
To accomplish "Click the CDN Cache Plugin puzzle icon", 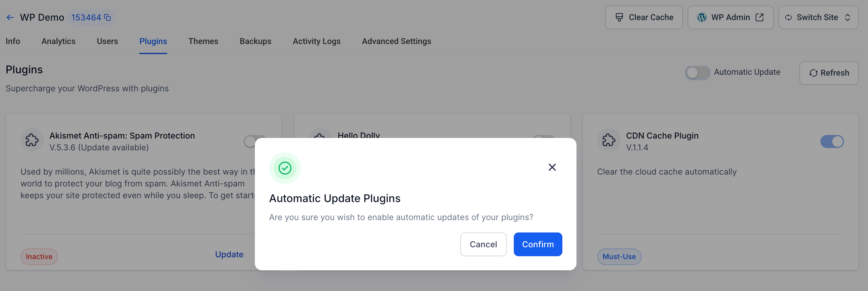I will tap(608, 140).
